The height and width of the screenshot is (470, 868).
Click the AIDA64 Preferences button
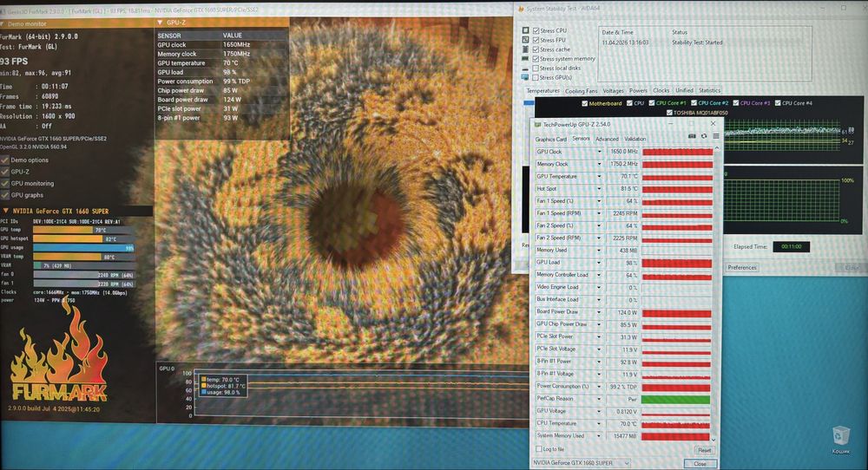742,268
